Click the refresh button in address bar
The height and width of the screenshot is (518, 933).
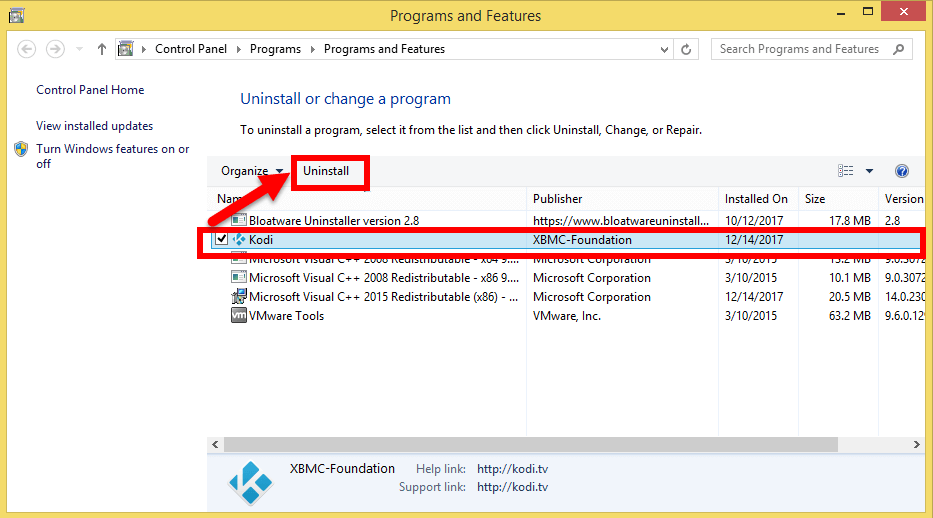[x=687, y=49]
